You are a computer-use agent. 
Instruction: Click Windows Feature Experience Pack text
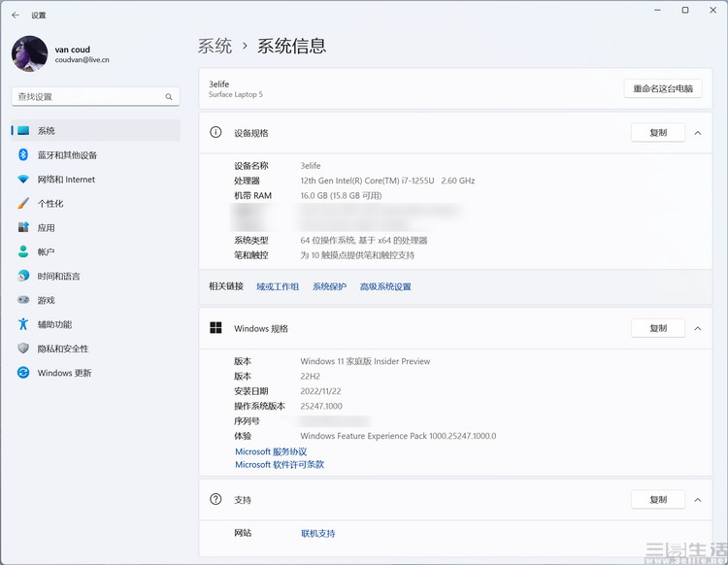(398, 436)
